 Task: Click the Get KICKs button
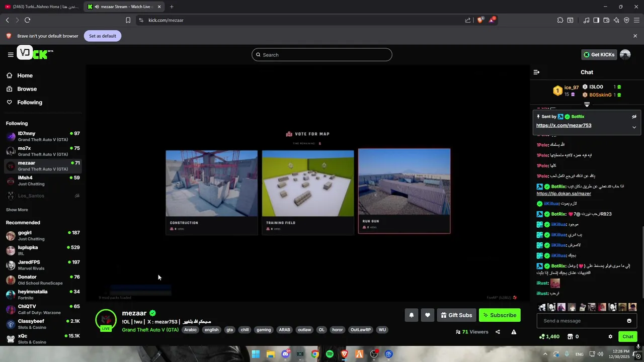pyautogui.click(x=599, y=54)
